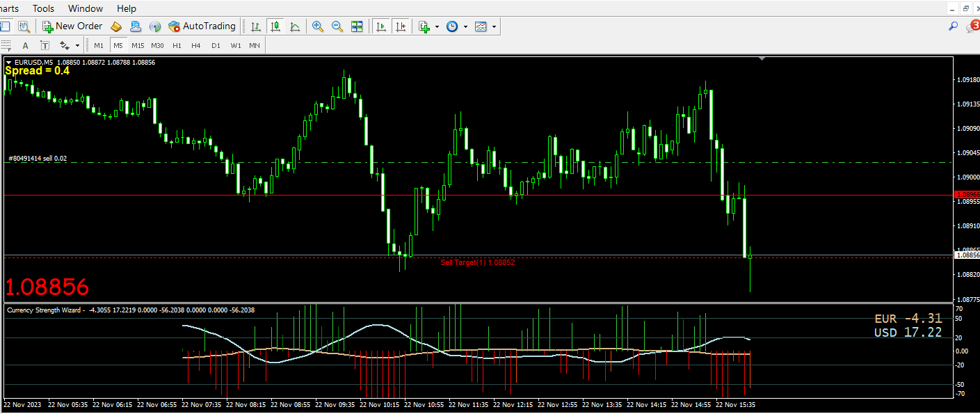Switch timeframe to M1
This screenshot has height=414, width=980.
(x=99, y=45)
